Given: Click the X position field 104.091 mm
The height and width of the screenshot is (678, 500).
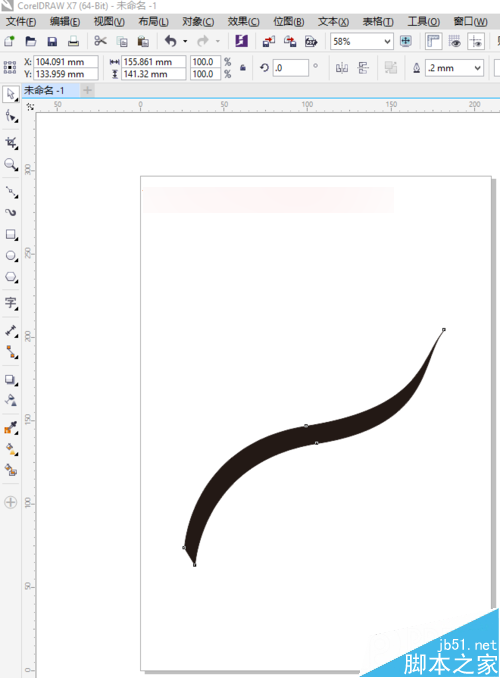Looking at the screenshot, I should point(66,62).
